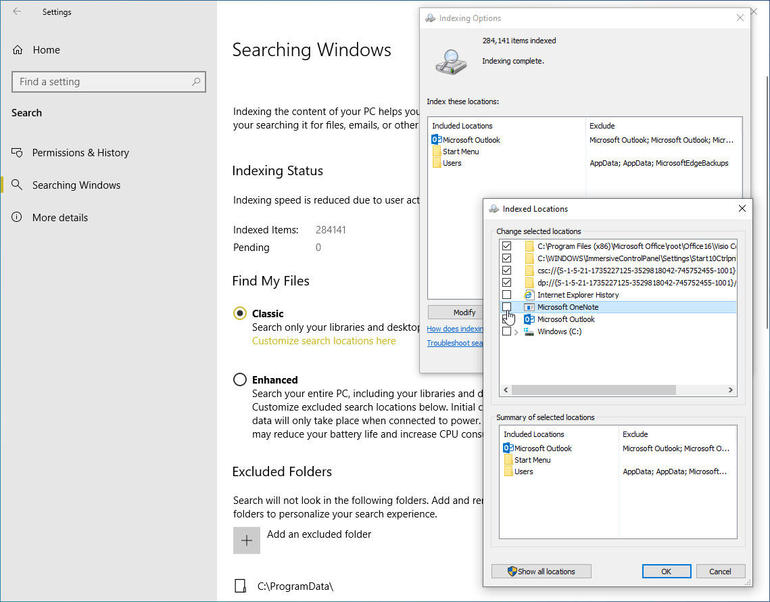The height and width of the screenshot is (602, 770).
Task: Uncheck the dp:// location checkbox
Action: tap(507, 282)
